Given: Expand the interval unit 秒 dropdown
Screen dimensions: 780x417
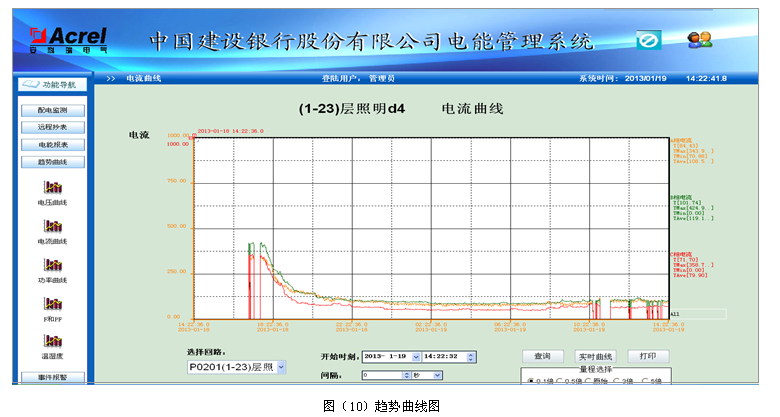Looking at the screenshot, I should click(x=437, y=375).
